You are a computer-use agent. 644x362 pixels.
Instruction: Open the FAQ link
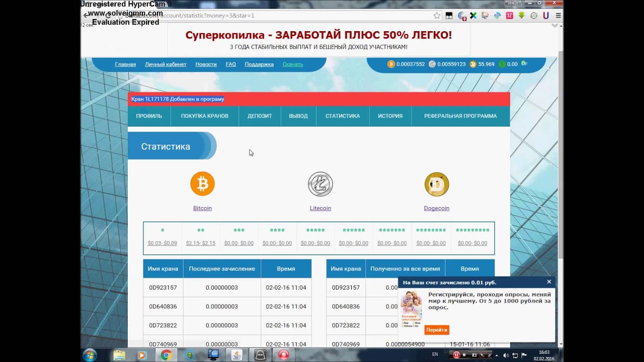point(230,64)
